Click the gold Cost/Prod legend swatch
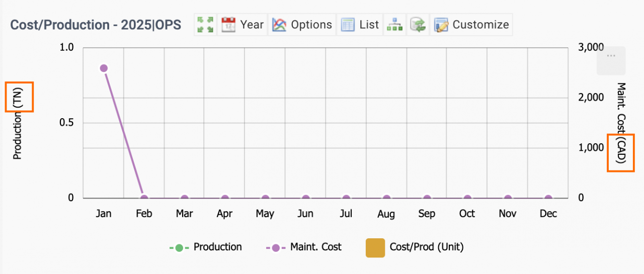 [x=375, y=247]
